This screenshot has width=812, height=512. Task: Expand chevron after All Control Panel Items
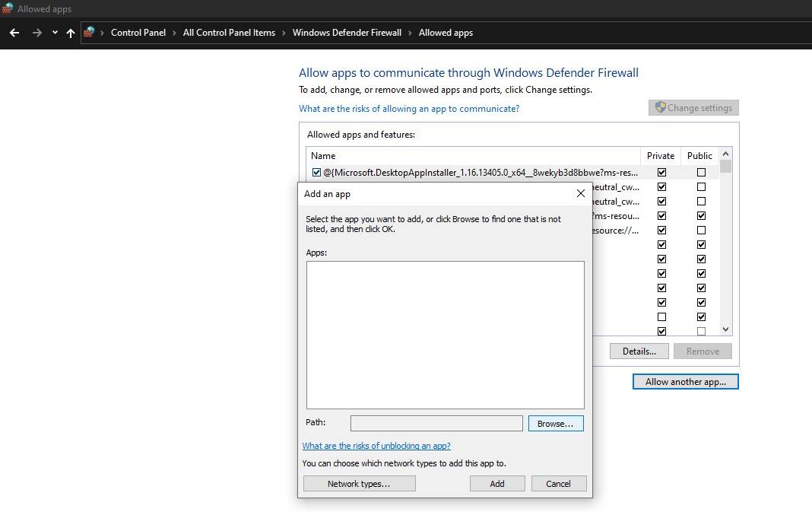(x=284, y=33)
